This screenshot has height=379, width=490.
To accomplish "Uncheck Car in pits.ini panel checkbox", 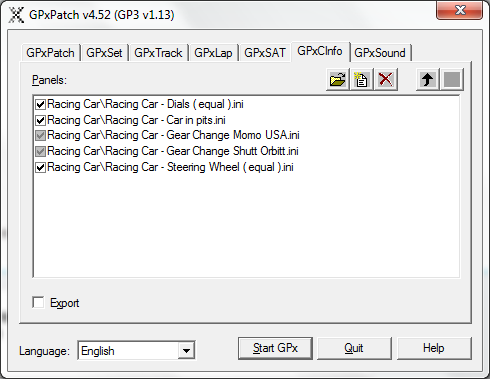I will click(x=40, y=120).
